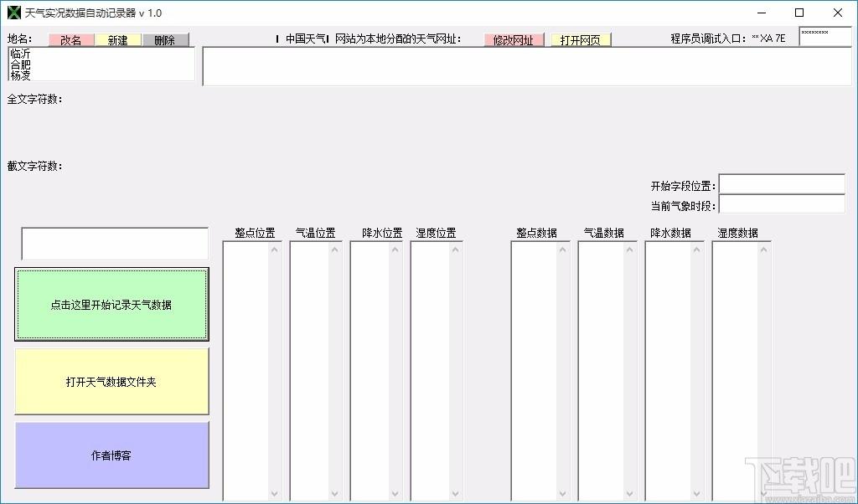Click the 新建 new location button
Image resolution: width=858 pixels, height=504 pixels.
click(117, 40)
